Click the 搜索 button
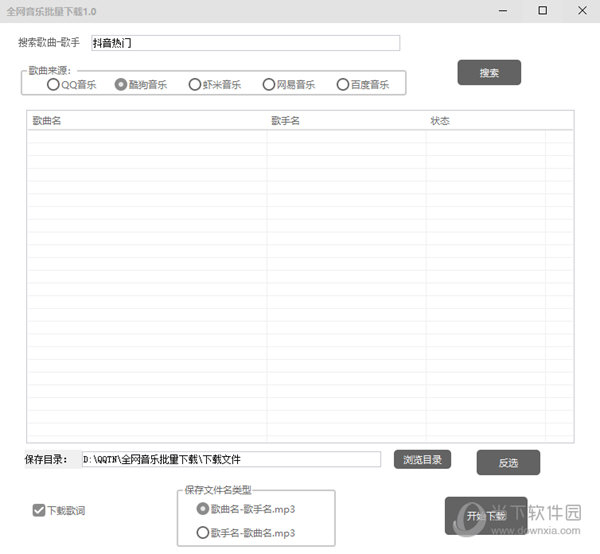 [489, 72]
